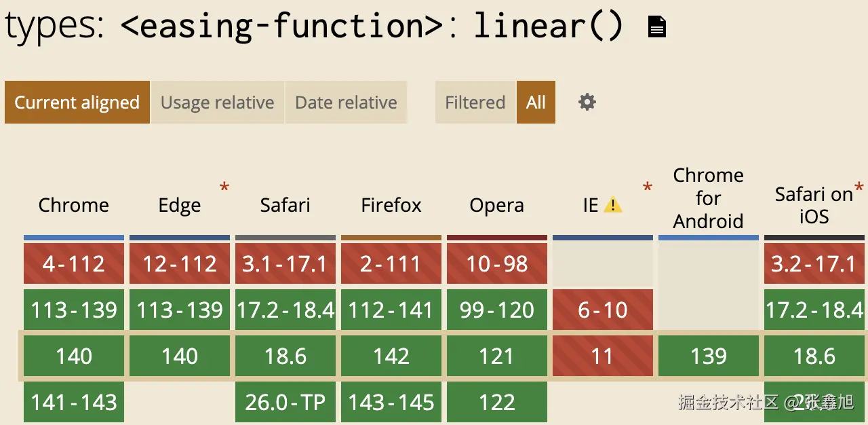
Task: Choose the Filtered browsers option
Action: pos(475,103)
